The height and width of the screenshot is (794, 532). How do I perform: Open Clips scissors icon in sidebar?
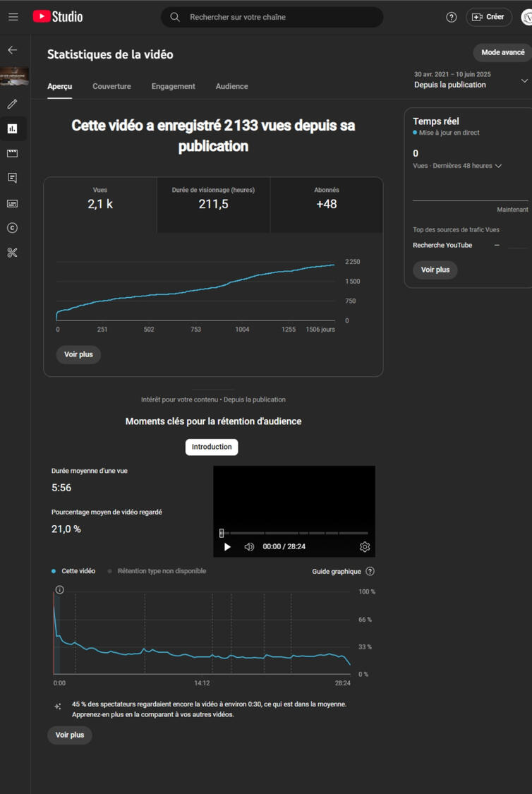(13, 253)
